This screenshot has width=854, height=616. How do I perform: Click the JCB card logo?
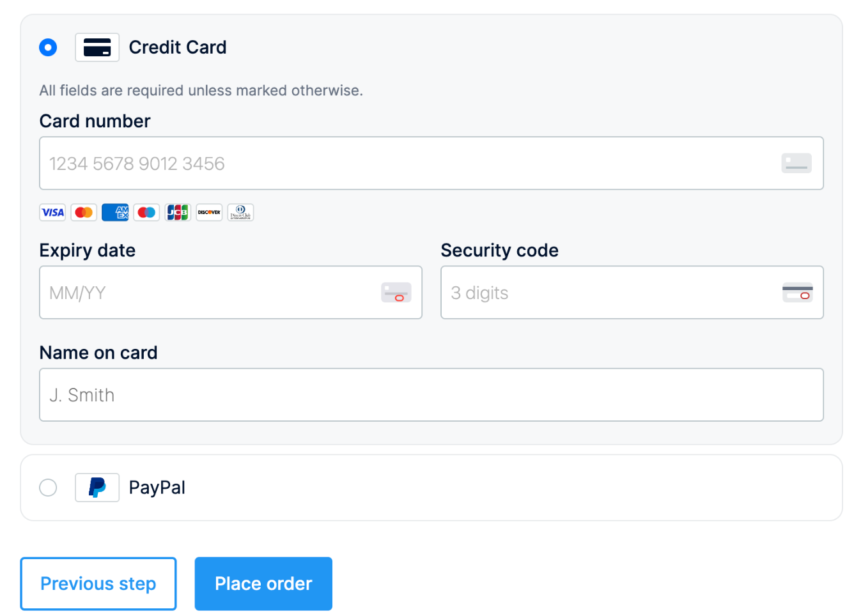pyautogui.click(x=178, y=212)
